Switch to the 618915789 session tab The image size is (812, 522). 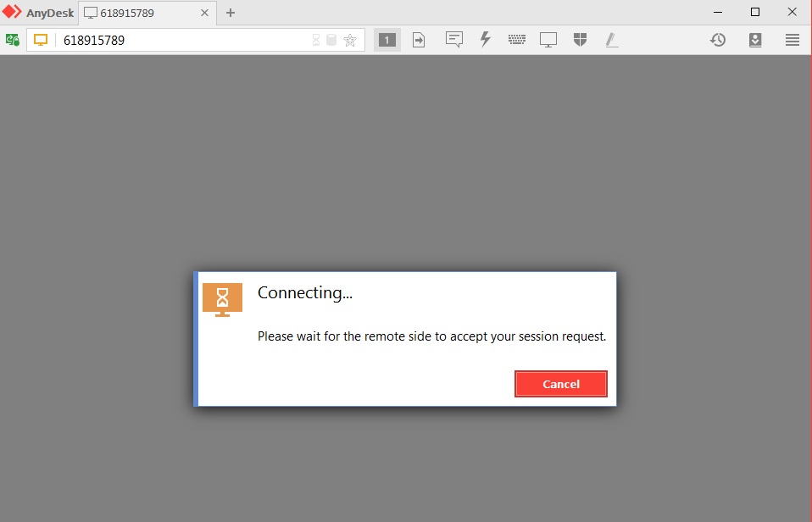[x=136, y=13]
